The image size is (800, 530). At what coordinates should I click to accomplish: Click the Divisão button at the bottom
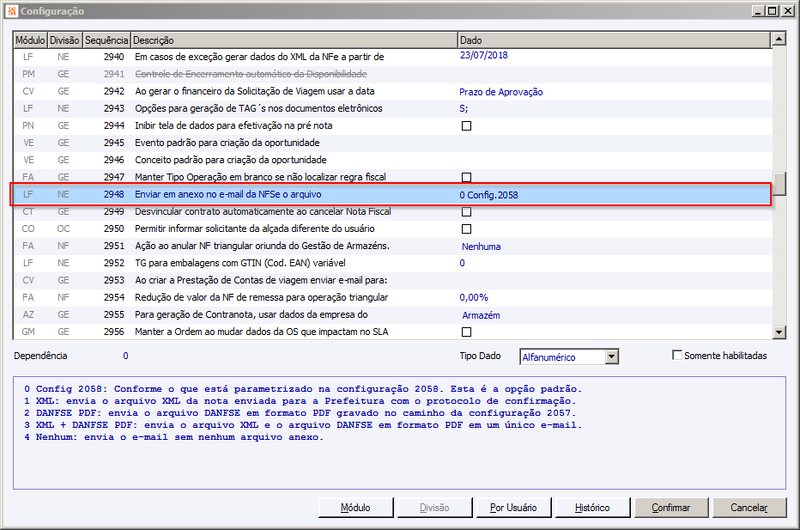(434, 508)
